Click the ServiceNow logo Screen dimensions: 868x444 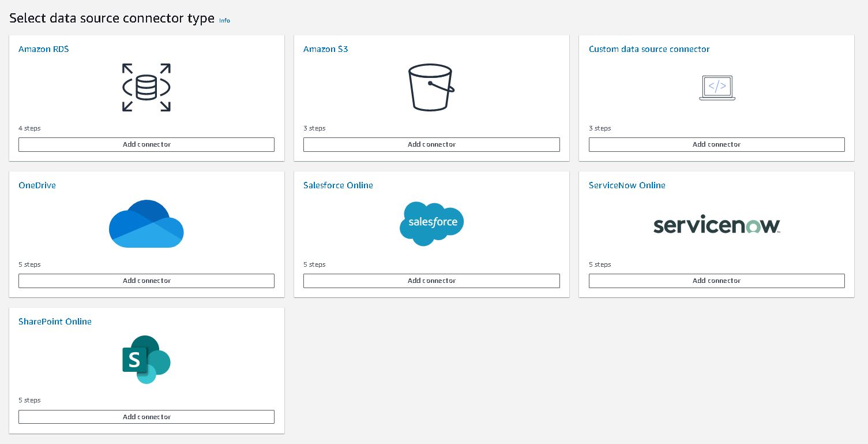point(717,225)
